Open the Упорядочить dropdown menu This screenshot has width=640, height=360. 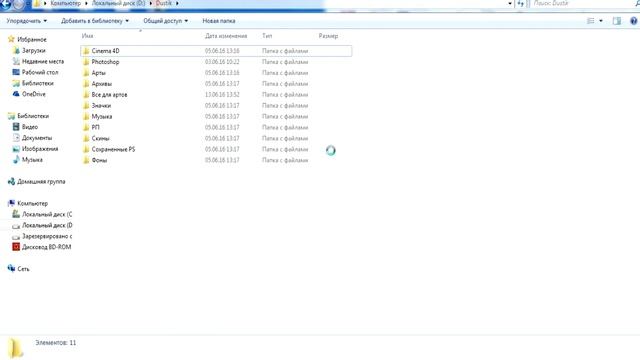pyautogui.click(x=27, y=21)
